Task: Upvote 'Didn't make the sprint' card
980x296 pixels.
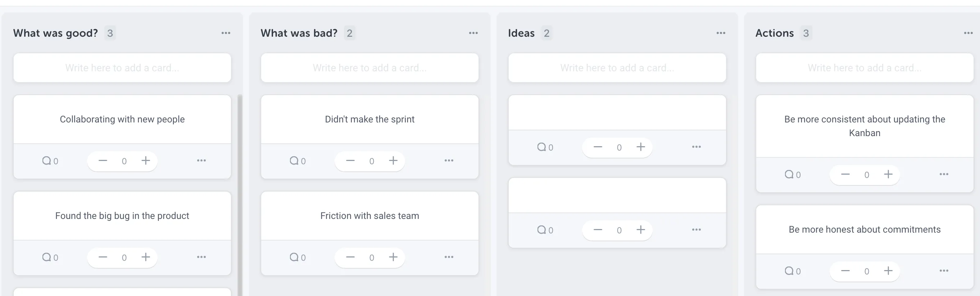Action: [x=393, y=161]
